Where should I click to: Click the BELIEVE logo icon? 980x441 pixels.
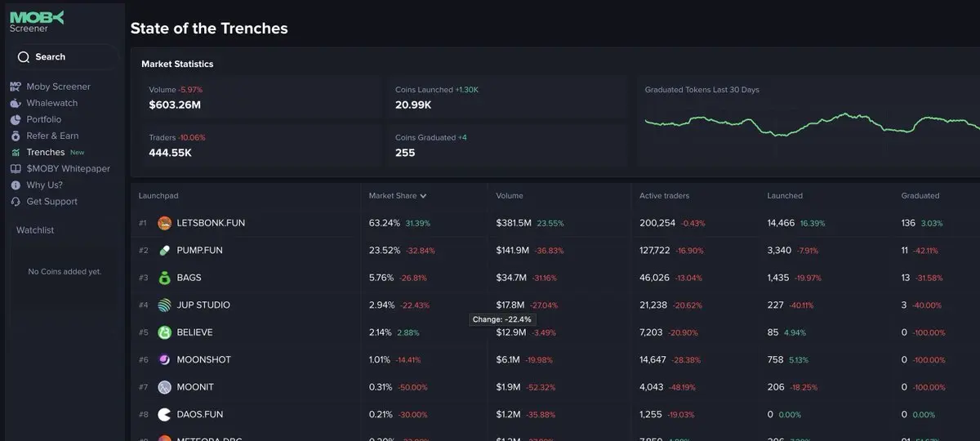pos(164,332)
